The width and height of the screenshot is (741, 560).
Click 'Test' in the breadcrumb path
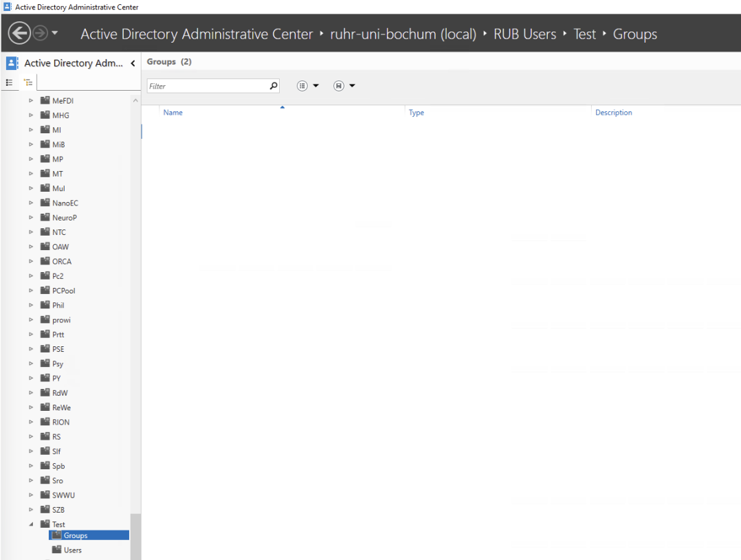[584, 34]
